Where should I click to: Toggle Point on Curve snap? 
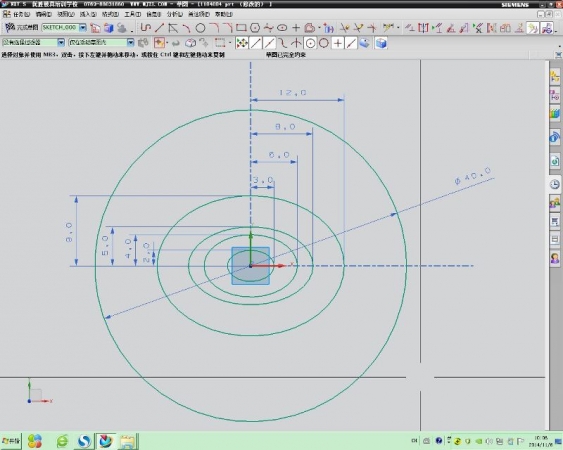(x=351, y=43)
